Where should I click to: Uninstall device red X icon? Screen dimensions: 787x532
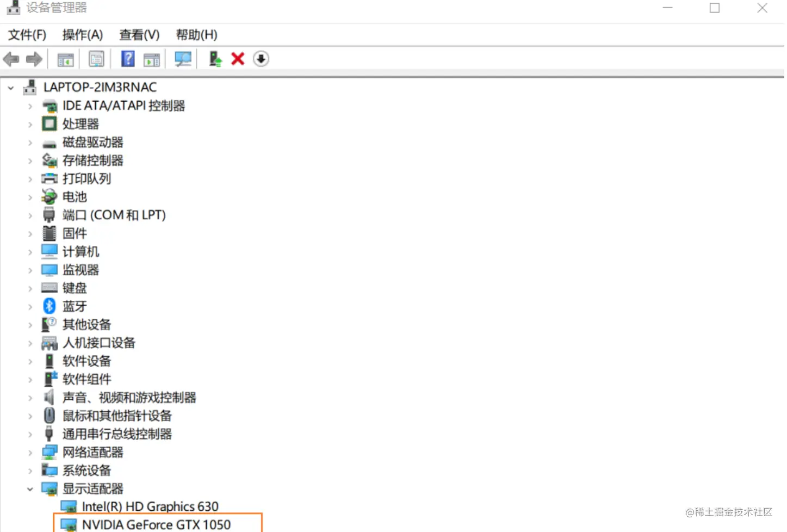click(x=238, y=59)
